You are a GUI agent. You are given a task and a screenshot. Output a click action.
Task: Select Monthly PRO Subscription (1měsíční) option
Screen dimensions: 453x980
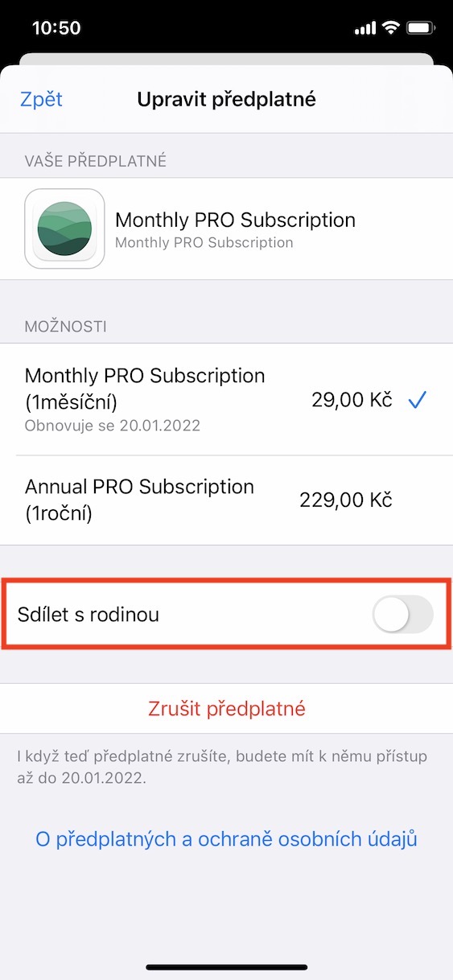(x=226, y=399)
